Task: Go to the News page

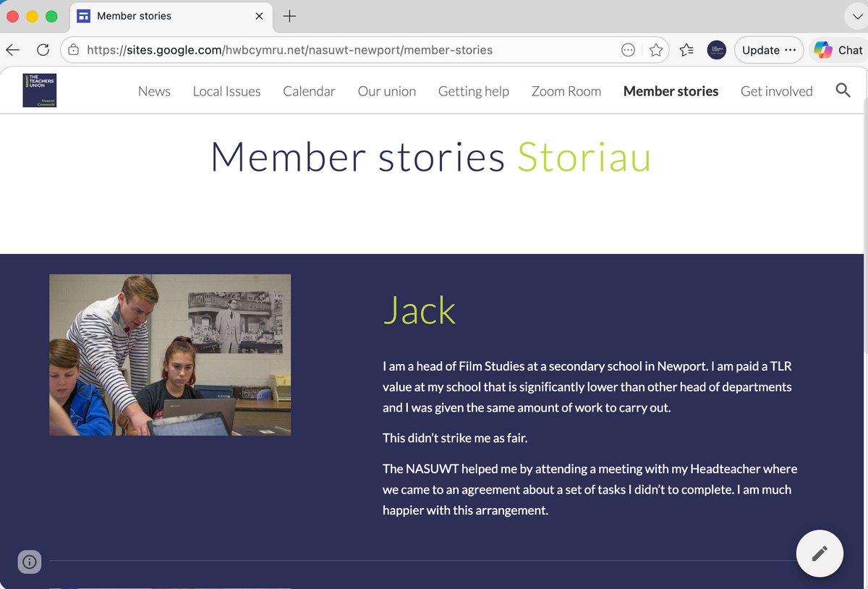Action: point(154,91)
